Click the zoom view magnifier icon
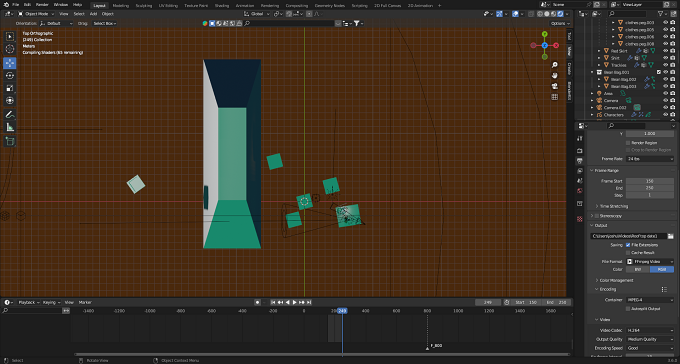680x364 pixels. 554,65
